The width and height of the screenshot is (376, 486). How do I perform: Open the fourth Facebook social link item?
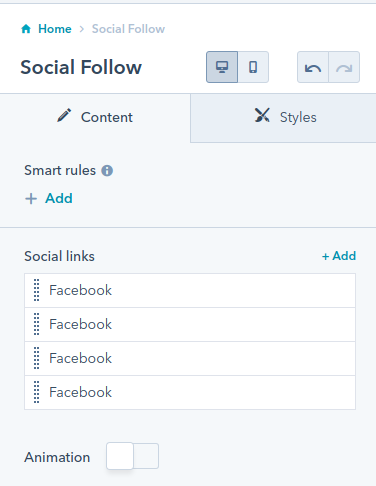190,392
